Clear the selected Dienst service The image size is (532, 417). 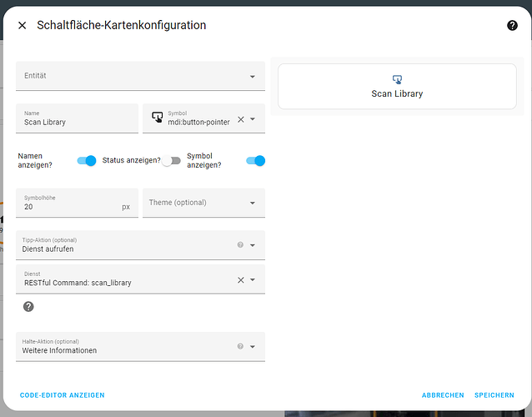[x=241, y=279]
